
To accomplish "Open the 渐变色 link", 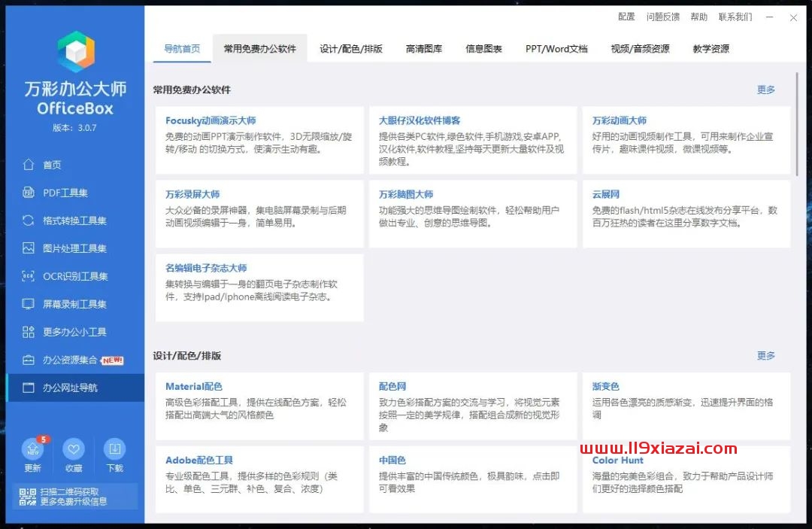I will pos(606,386).
